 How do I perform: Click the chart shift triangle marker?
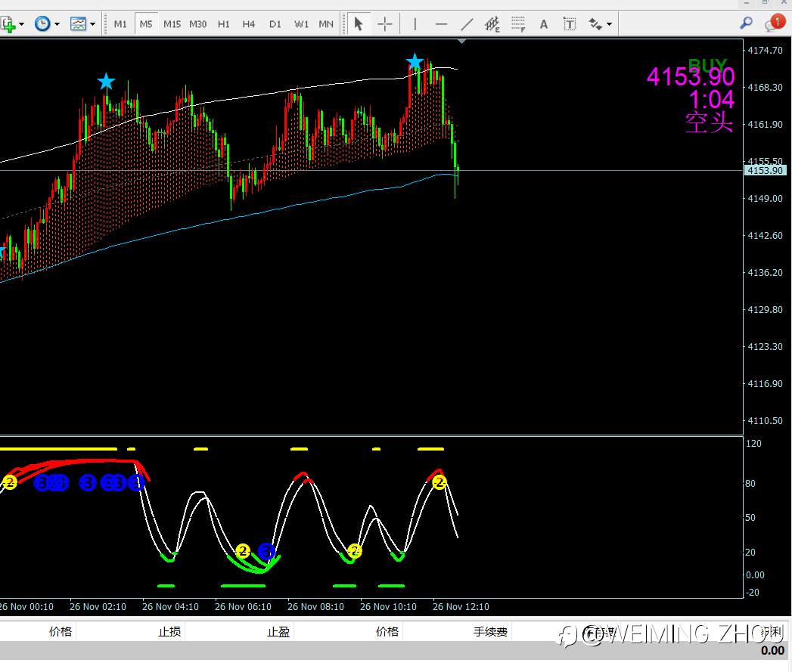[461, 42]
